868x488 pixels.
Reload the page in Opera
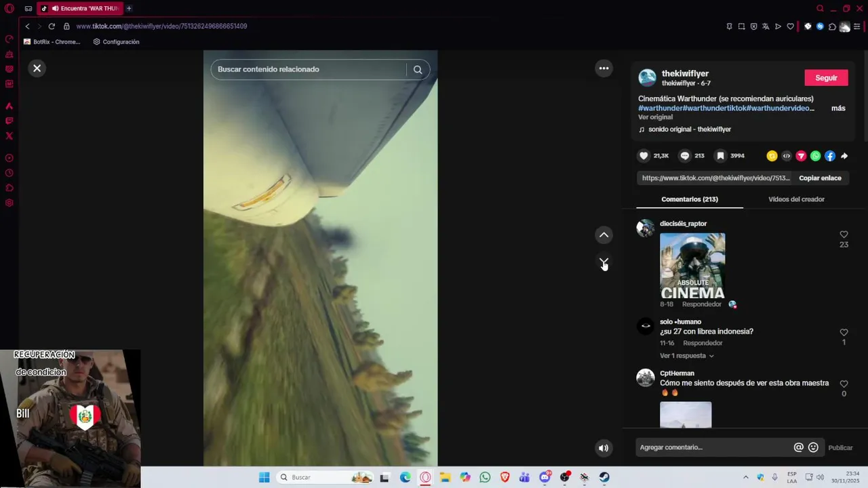point(52,26)
